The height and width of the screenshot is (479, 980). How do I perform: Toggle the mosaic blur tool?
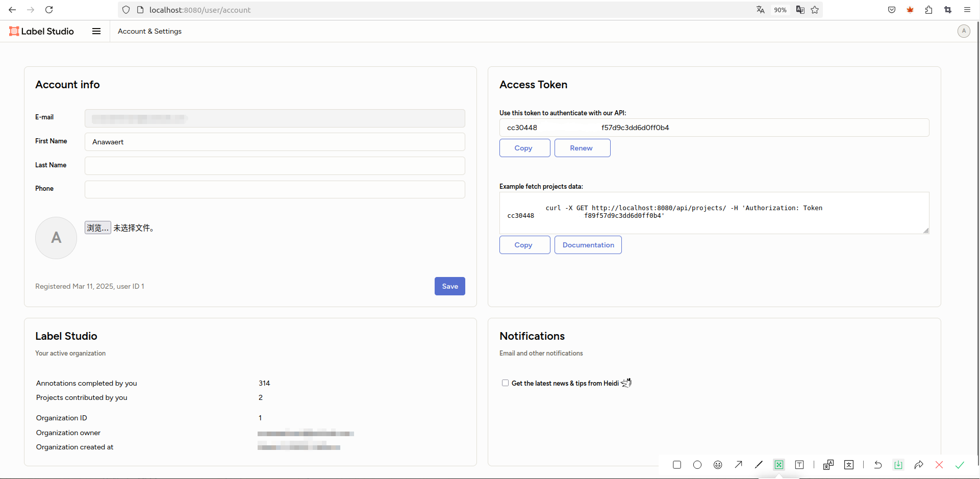point(779,465)
